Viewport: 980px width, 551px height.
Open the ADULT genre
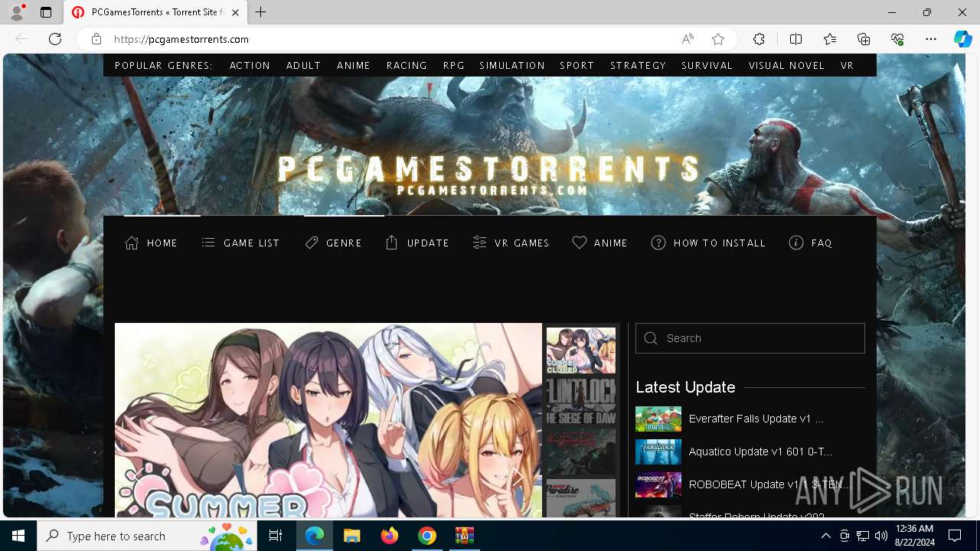[x=303, y=65]
